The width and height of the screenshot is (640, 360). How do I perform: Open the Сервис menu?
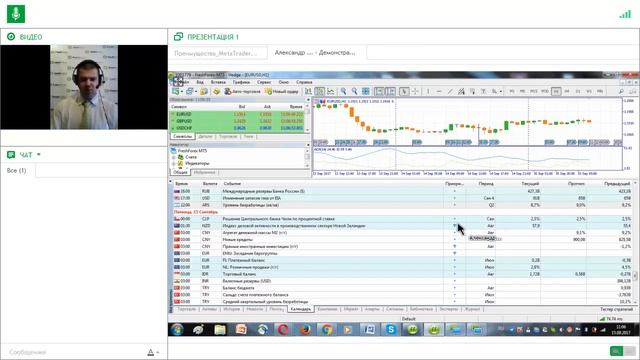[x=264, y=82]
